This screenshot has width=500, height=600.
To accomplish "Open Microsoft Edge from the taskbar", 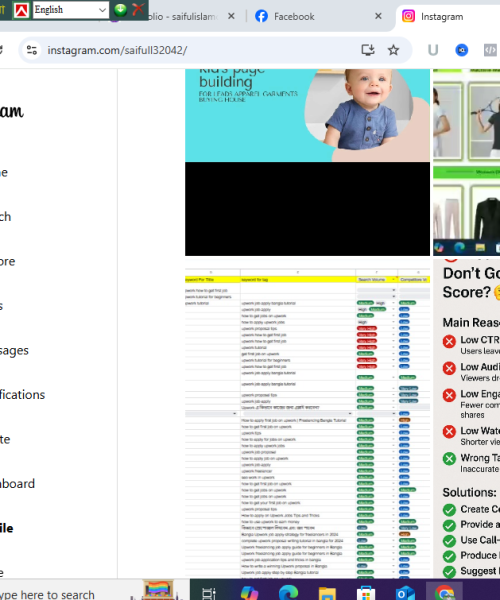I will (288, 593).
